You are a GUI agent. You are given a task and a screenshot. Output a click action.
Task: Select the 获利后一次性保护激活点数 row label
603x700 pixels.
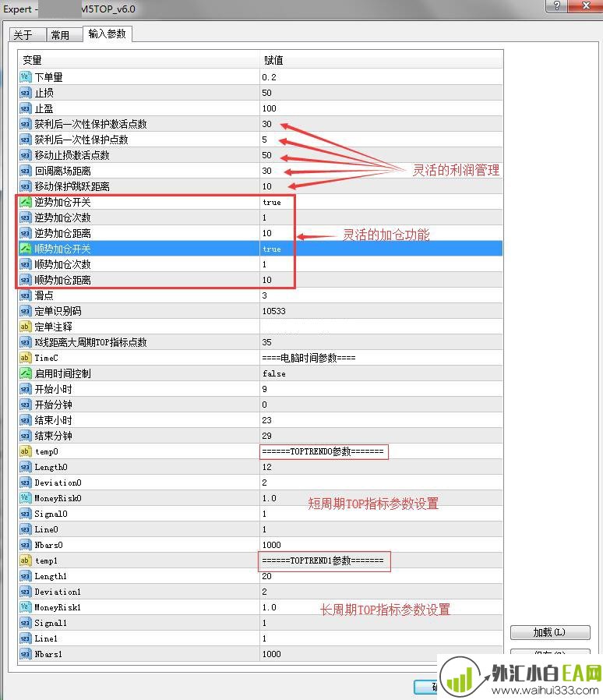click(x=90, y=124)
